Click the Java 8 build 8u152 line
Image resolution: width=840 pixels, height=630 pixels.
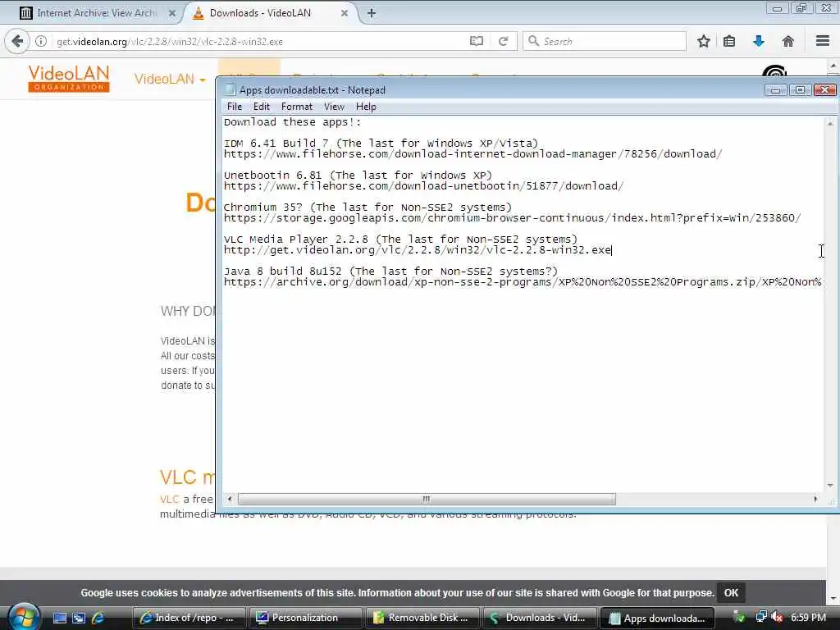(390, 272)
